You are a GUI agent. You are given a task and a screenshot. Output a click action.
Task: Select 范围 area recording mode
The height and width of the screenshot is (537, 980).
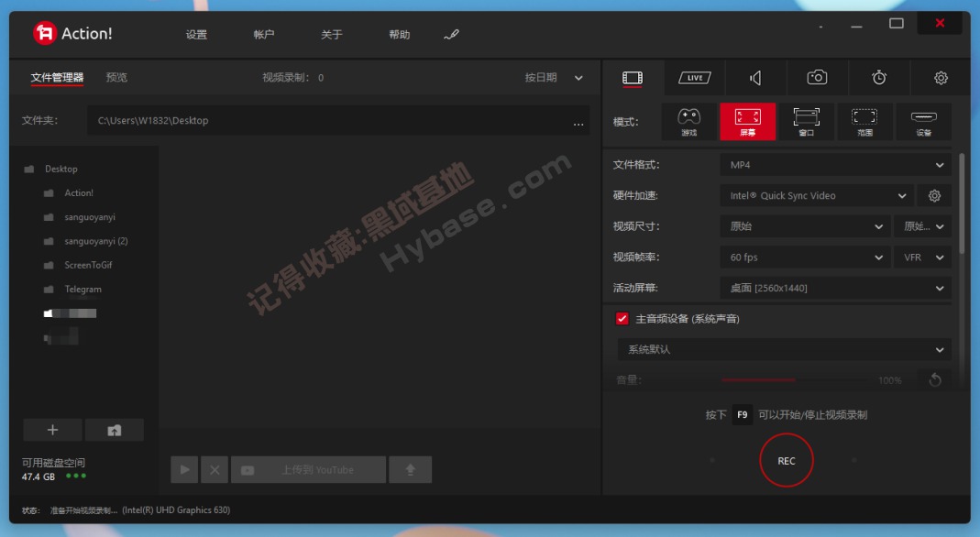864,122
